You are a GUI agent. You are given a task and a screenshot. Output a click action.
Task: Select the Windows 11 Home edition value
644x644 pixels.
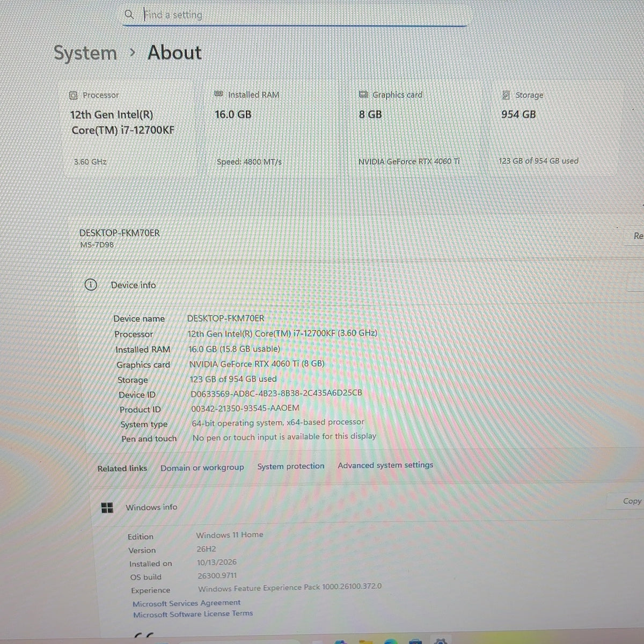230,535
